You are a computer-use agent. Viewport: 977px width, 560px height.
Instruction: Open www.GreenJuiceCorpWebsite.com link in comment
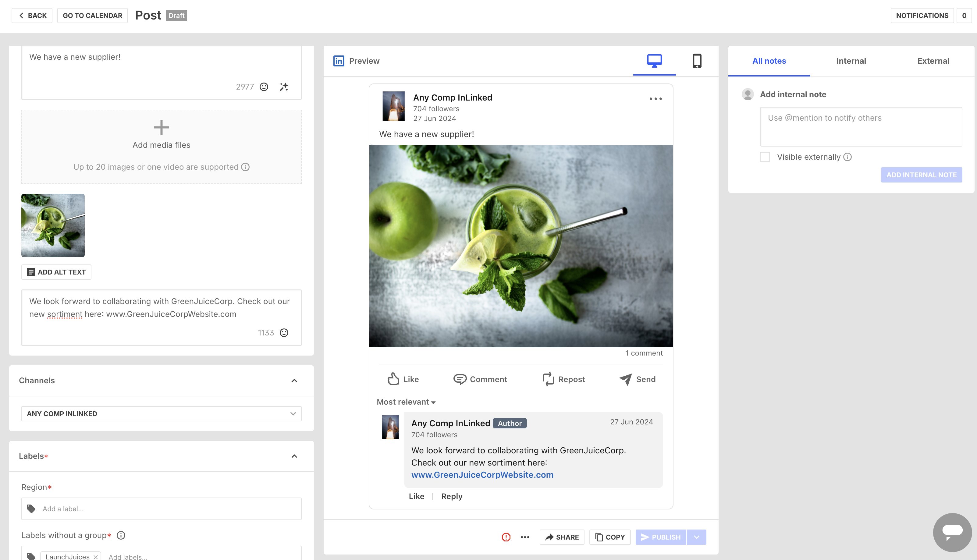pyautogui.click(x=482, y=475)
